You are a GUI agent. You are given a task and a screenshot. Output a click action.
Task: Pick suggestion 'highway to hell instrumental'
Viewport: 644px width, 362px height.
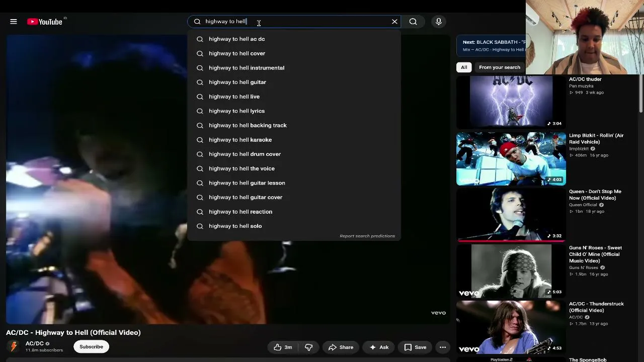(294, 68)
